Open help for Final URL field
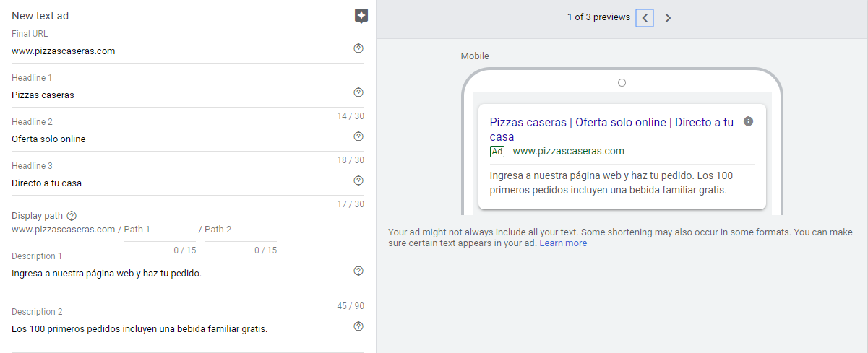Viewport: 868px width, 353px height. click(358, 48)
